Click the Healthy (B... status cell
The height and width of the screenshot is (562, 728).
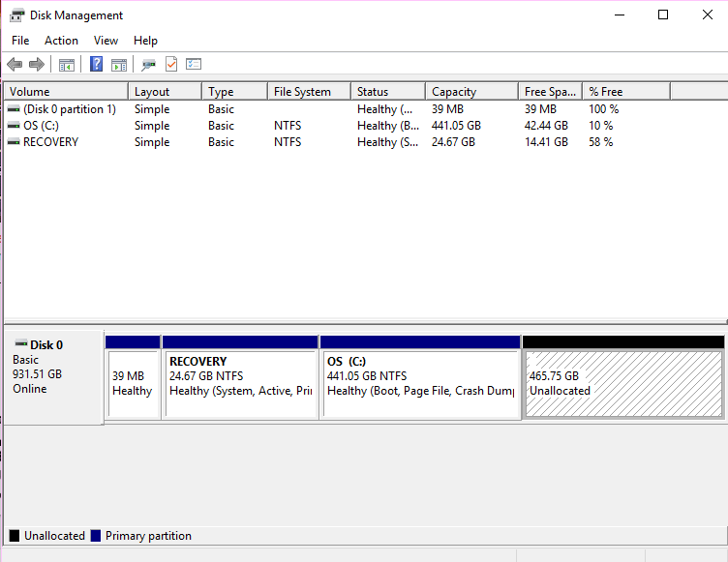[388, 126]
